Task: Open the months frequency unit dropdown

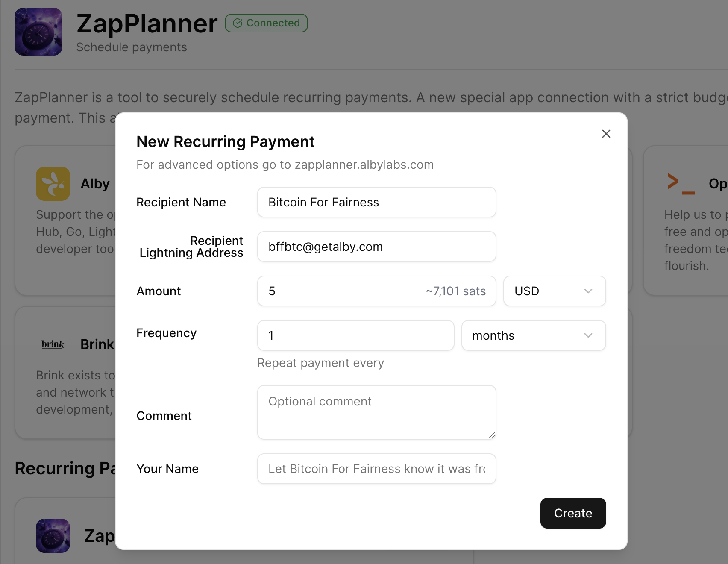Action: [x=533, y=335]
